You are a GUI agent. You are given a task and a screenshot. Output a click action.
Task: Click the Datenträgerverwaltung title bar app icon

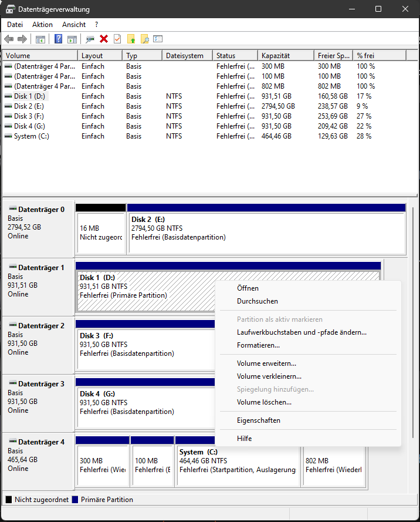[x=11, y=9]
